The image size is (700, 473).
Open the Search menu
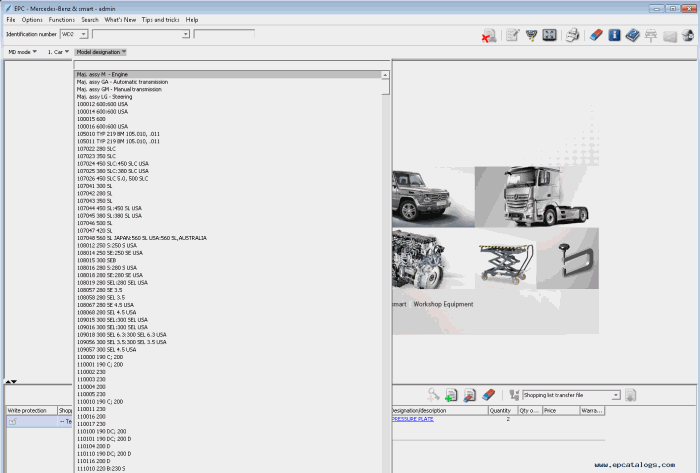coord(90,20)
